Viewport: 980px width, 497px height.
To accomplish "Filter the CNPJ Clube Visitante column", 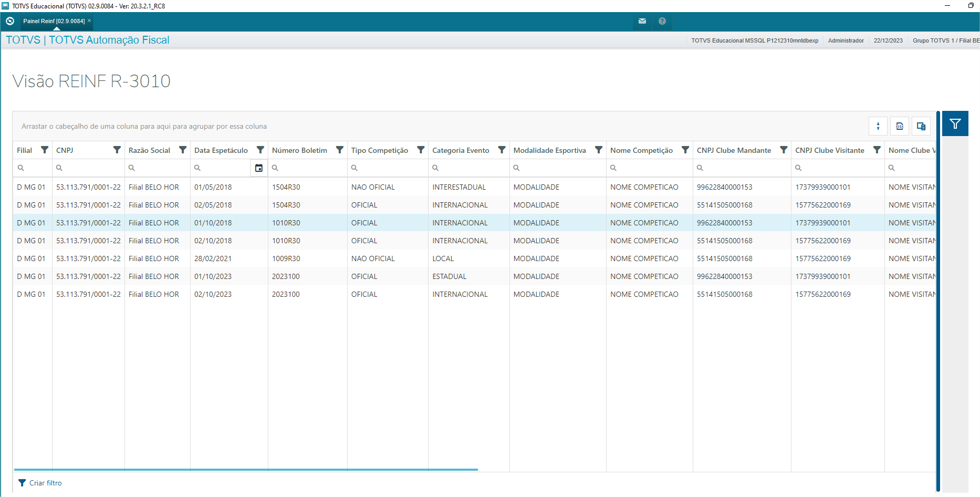I will (x=877, y=150).
